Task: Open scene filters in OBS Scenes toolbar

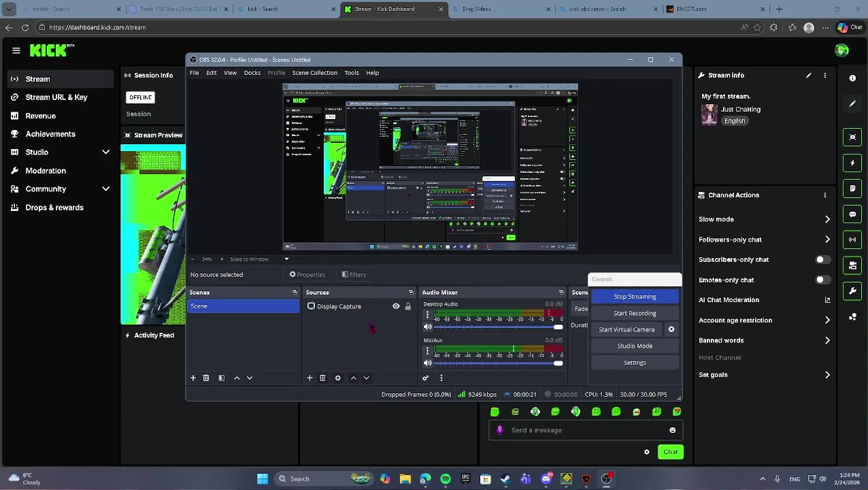Action: (221, 378)
